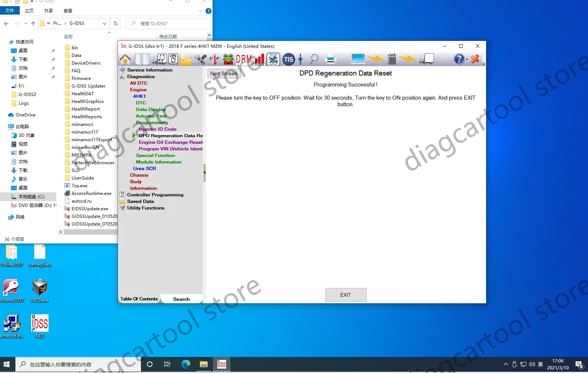Open G-IDSS help question mark icon

click(x=459, y=59)
